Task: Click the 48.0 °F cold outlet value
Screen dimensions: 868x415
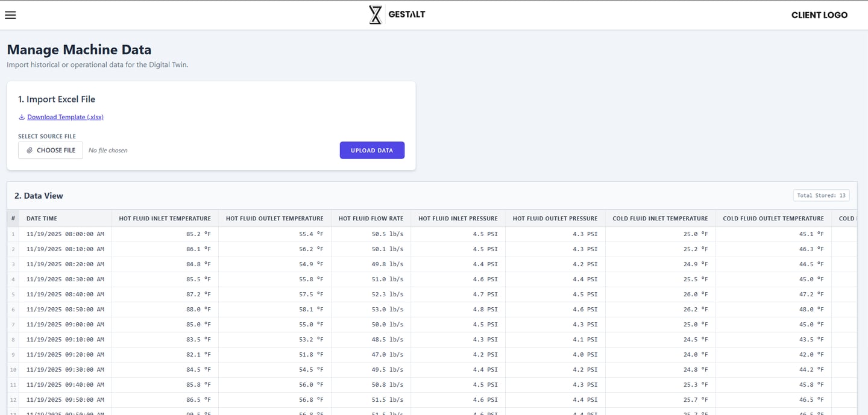Action: tap(811, 309)
